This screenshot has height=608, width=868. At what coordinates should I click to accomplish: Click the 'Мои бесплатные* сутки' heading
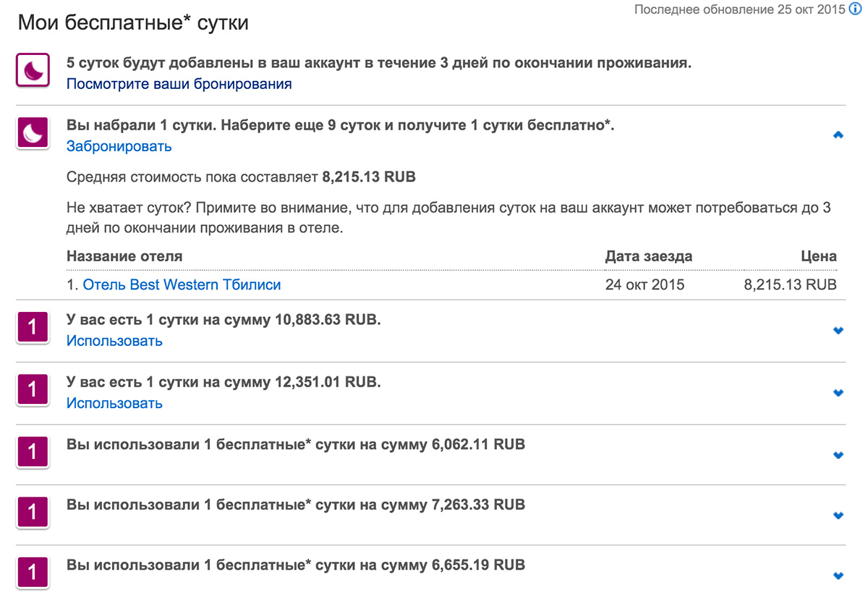133,23
